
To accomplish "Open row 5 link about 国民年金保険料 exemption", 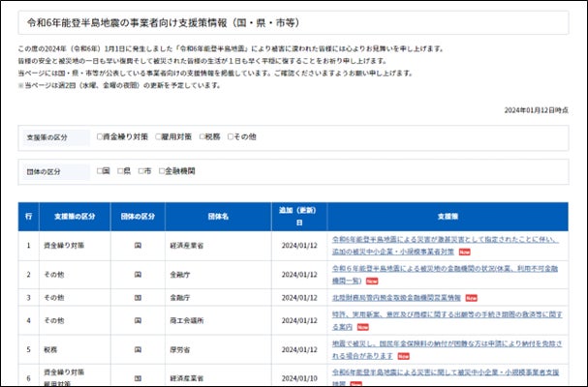I will [447, 349].
